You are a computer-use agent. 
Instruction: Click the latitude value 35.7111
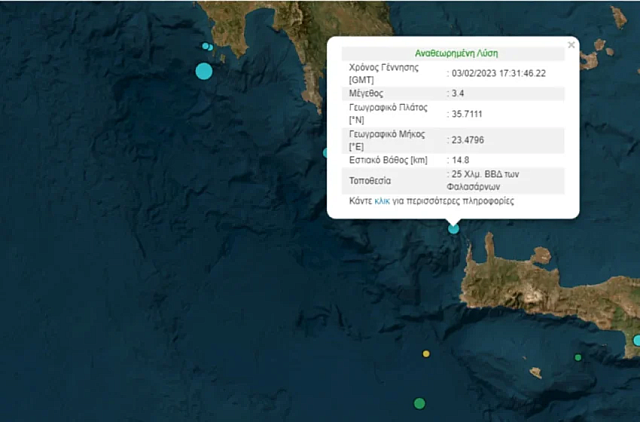tap(470, 115)
